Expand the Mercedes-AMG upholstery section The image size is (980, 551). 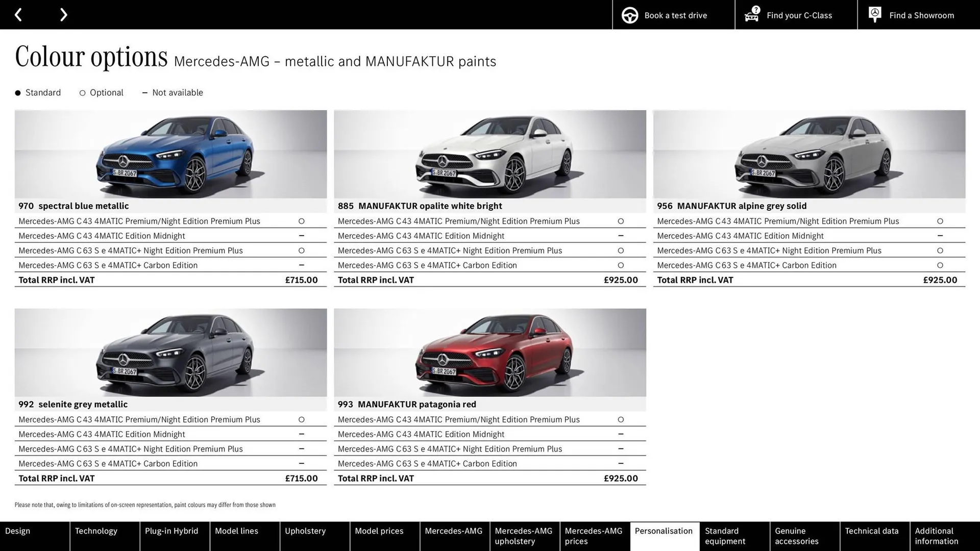coord(525,536)
